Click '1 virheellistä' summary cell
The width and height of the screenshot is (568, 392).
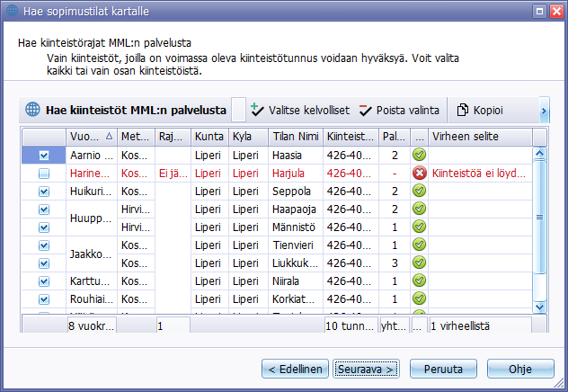point(480,325)
